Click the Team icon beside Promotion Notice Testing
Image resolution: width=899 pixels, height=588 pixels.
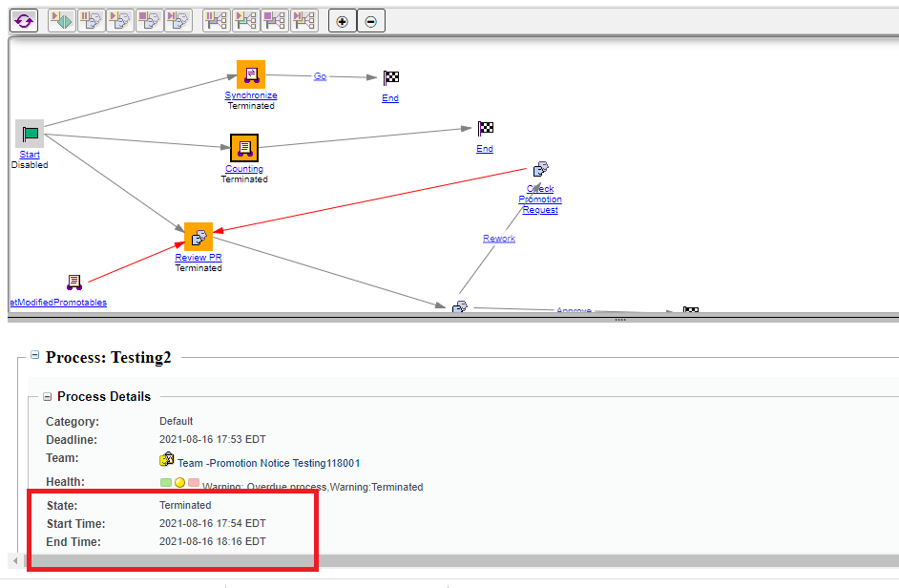point(166,459)
